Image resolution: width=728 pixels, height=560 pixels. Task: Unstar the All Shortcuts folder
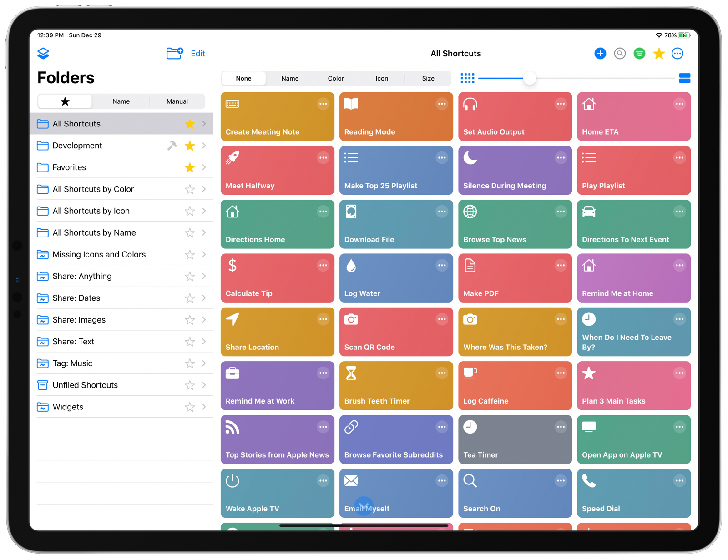(x=190, y=124)
